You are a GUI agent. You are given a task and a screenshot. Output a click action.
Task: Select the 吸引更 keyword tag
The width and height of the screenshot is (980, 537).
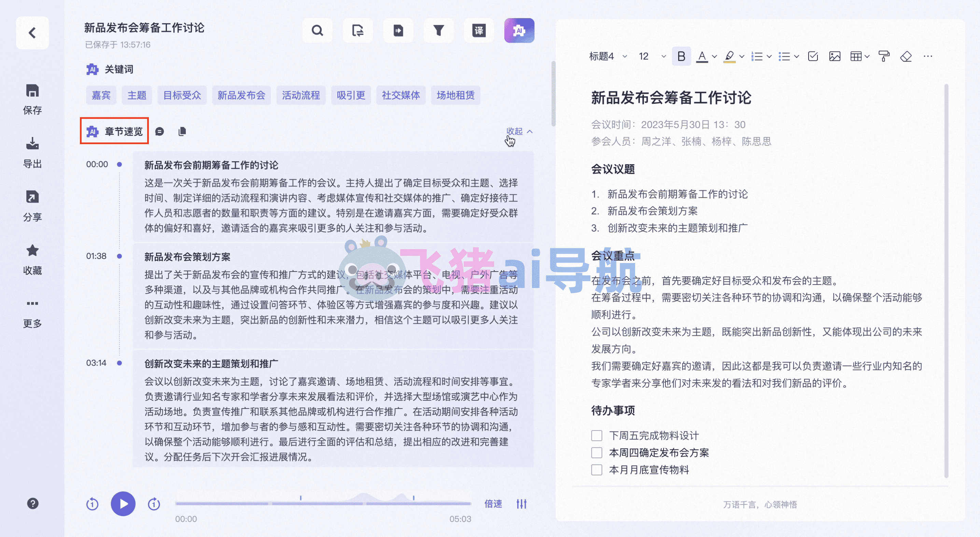(351, 95)
